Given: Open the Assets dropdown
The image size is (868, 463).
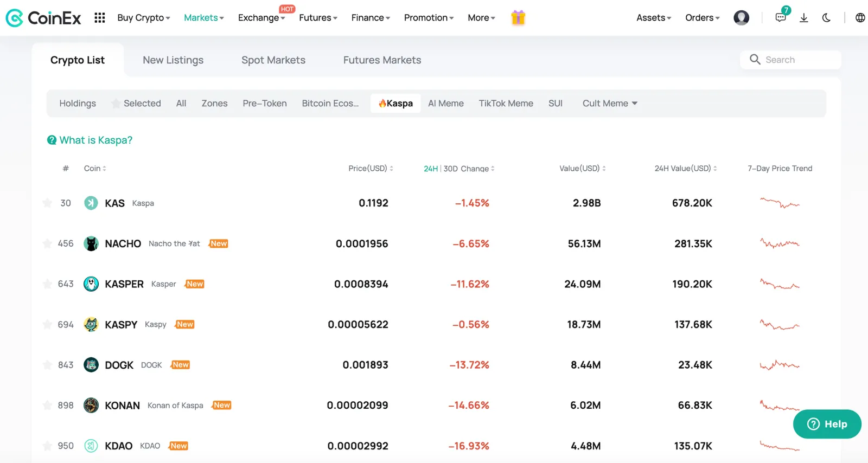Looking at the screenshot, I should pyautogui.click(x=654, y=18).
